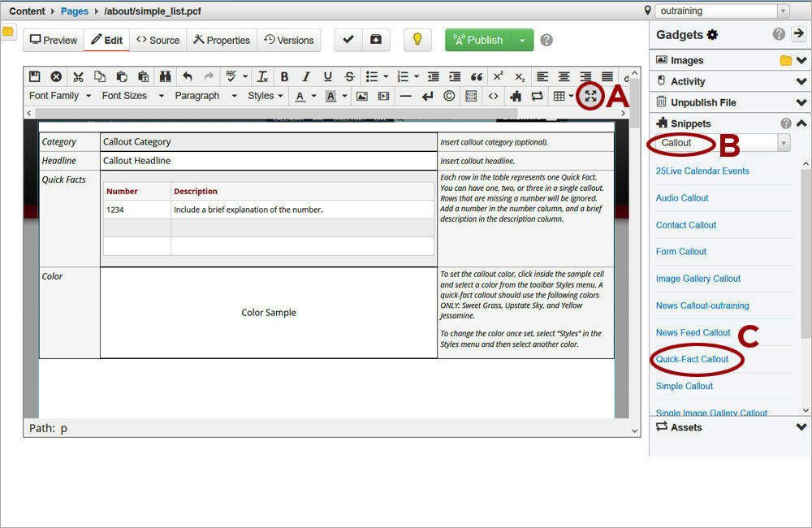Click the copy icon

point(100,76)
